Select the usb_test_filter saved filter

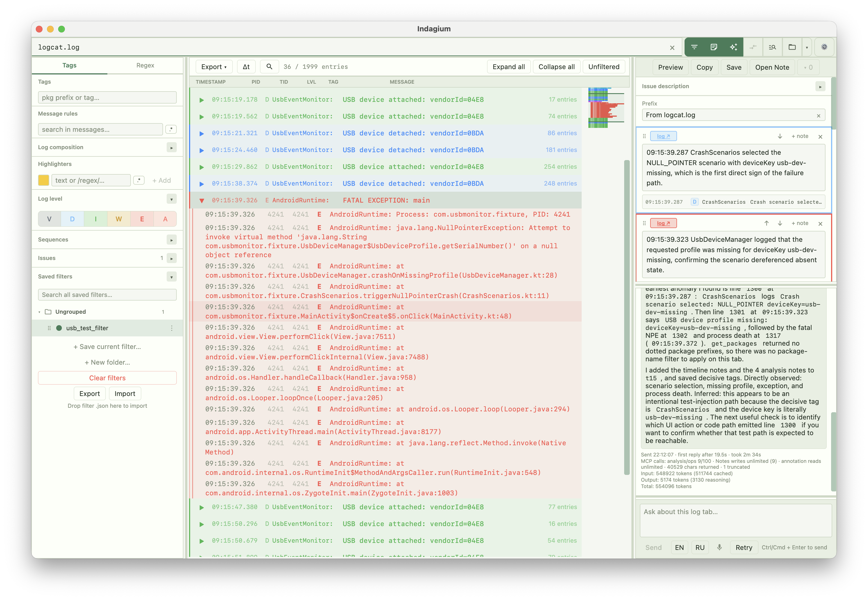click(107, 328)
